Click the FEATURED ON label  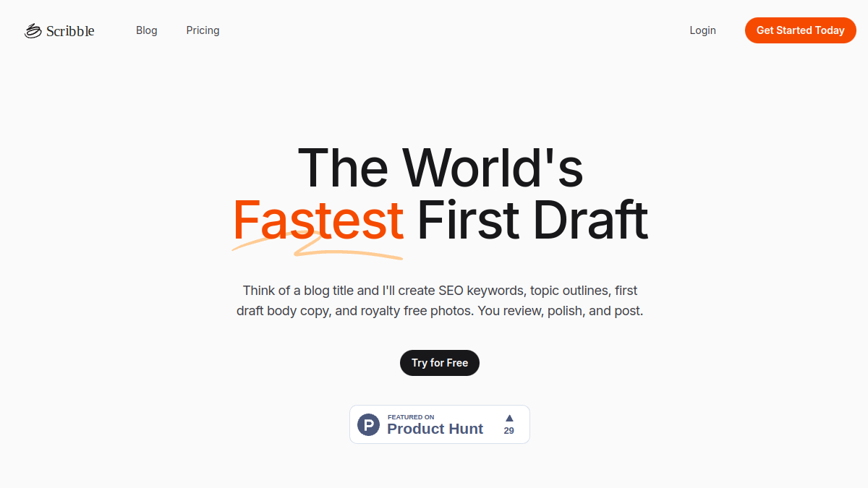(411, 417)
